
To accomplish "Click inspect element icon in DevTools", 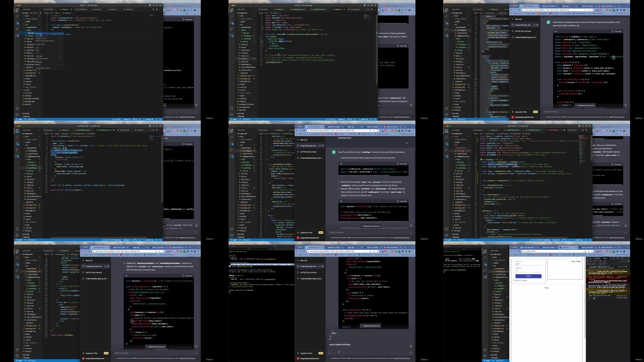I will pos(588,258).
